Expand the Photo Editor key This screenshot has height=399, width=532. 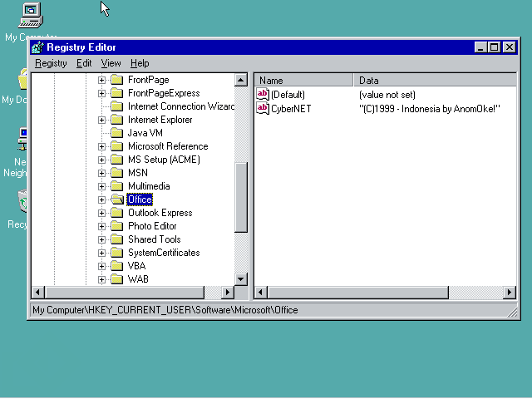101,226
